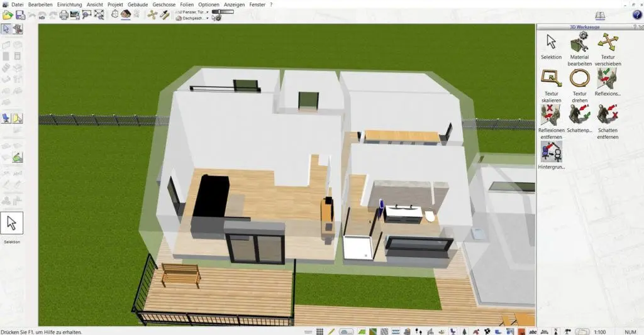The height and width of the screenshot is (335, 644).
Task: Open the Fenster, Tür layer dropdown
Action: (x=192, y=13)
